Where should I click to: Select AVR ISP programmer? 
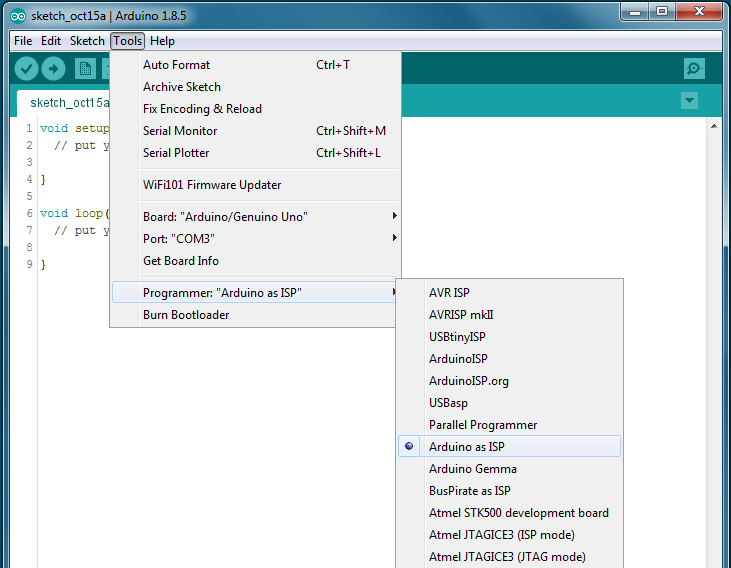pos(510,293)
